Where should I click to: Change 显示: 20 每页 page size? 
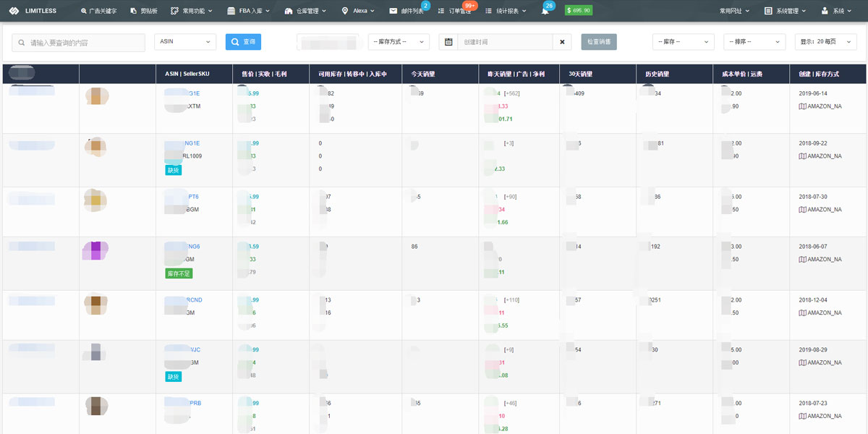825,42
